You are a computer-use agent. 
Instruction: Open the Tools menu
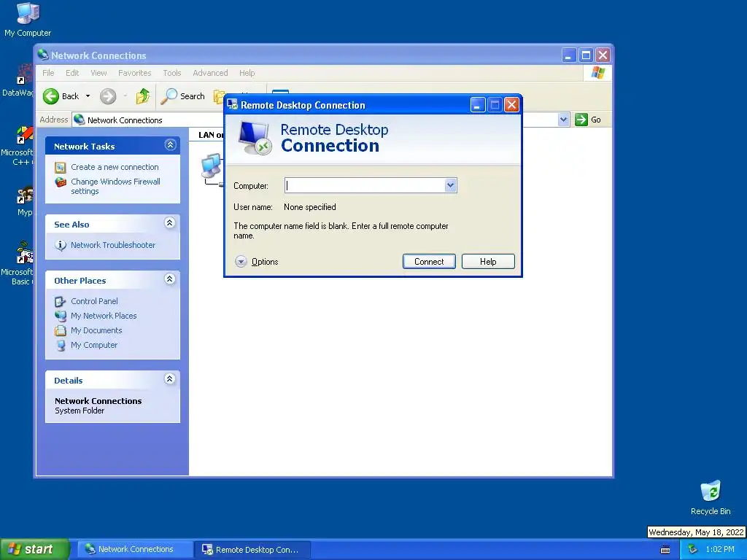pos(172,73)
